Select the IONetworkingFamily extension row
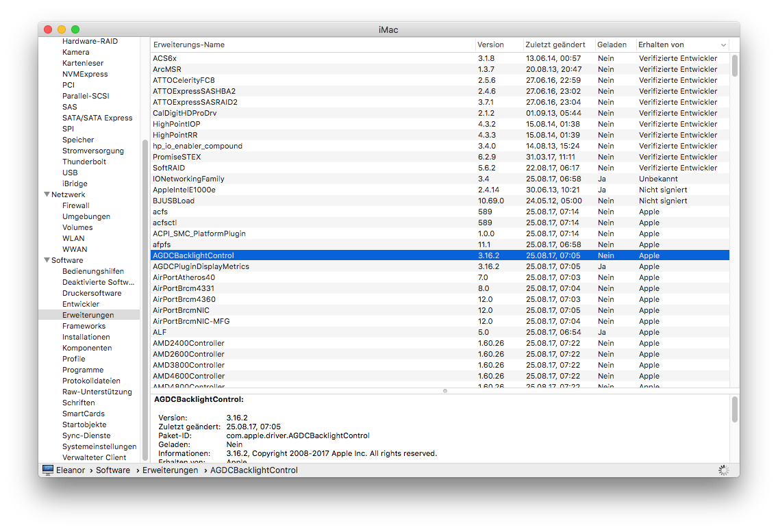Image resolution: width=778 pixels, height=532 pixels. pos(440,179)
